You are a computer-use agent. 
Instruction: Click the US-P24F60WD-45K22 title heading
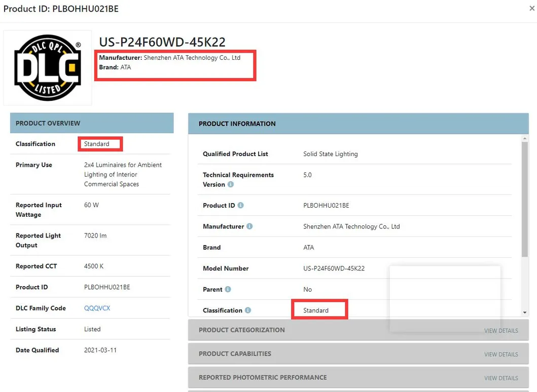pos(162,42)
